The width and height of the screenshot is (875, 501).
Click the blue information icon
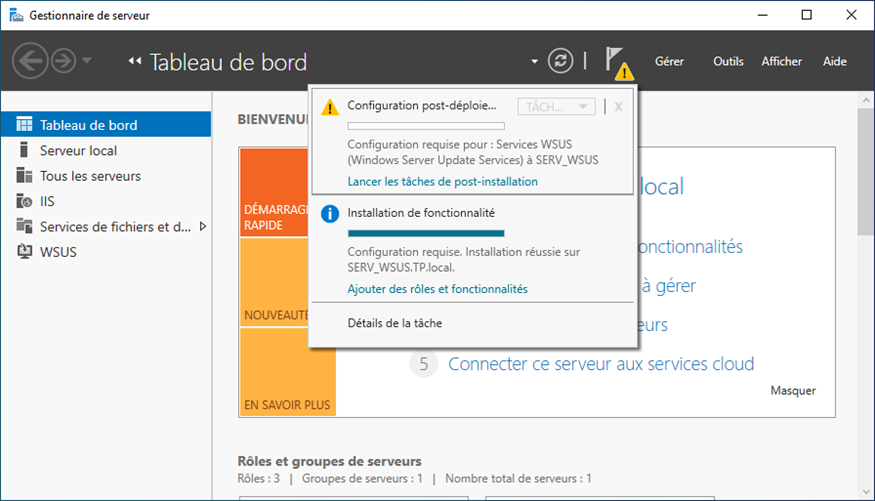point(330,214)
